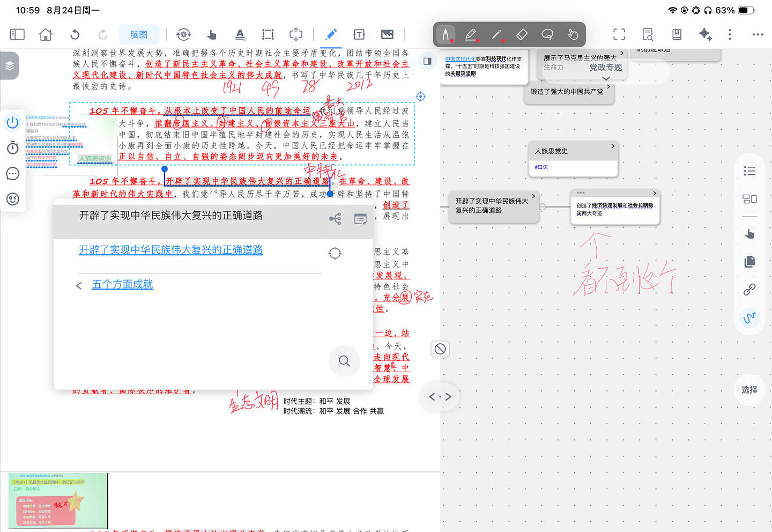
Task: Open the view settings gear-eye icon
Action: pyautogui.click(x=183, y=34)
